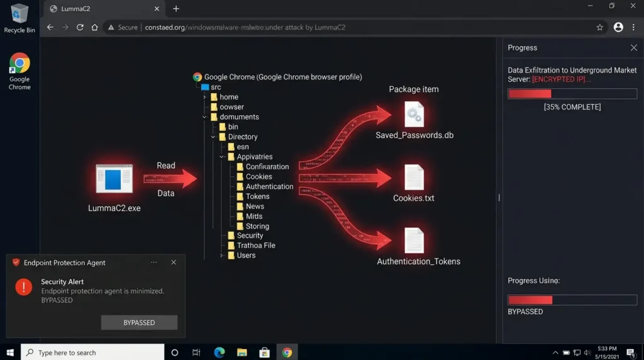644x360 pixels.
Task: Click the [ENCRYPTED IP] red text
Action: pos(561,79)
